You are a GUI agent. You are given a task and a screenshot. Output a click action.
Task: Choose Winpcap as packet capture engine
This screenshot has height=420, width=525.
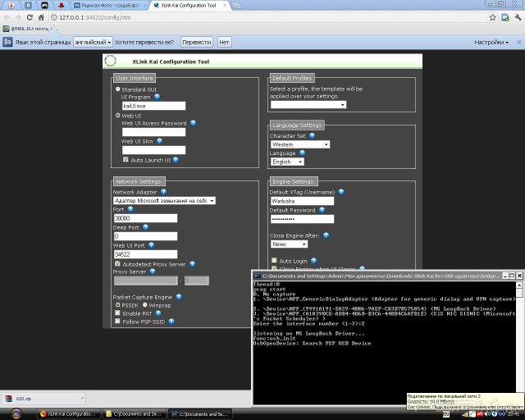pos(144,304)
